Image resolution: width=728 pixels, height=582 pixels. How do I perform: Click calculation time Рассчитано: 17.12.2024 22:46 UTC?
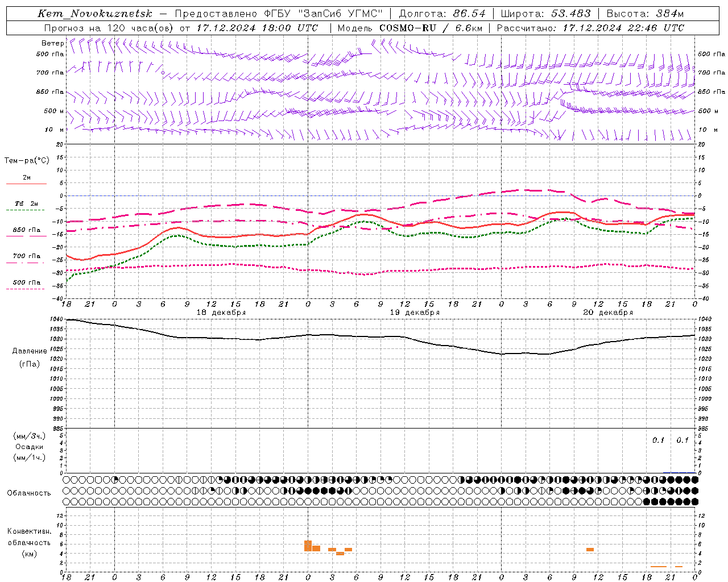click(x=590, y=28)
